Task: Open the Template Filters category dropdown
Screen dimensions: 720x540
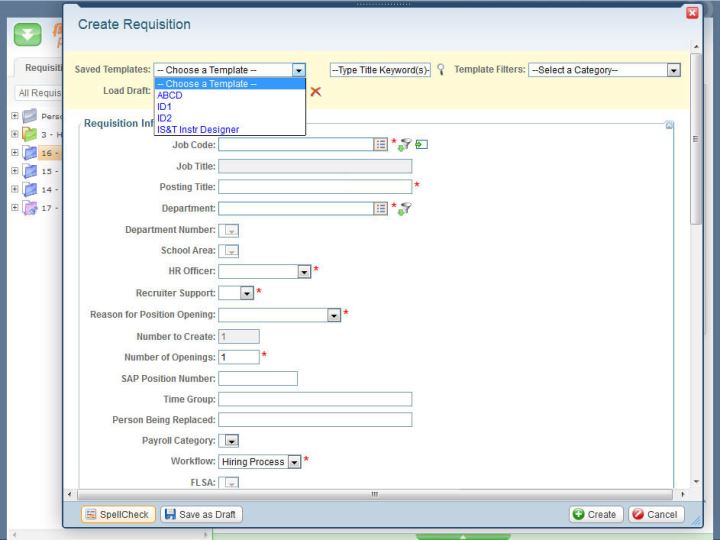Action: [x=673, y=70]
